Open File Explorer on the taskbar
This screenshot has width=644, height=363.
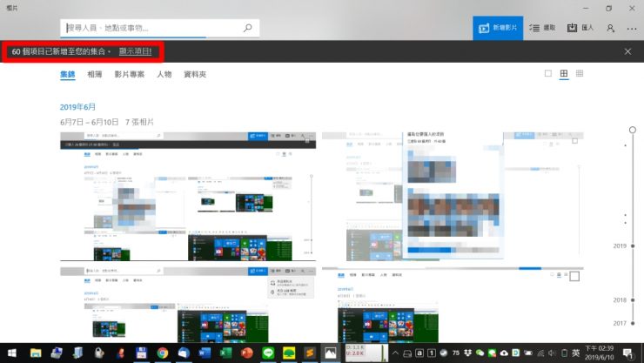36,353
